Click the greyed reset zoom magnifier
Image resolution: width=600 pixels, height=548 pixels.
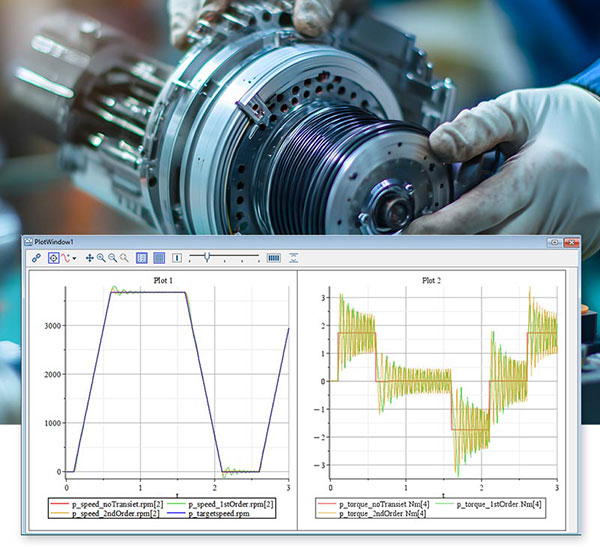point(124,258)
